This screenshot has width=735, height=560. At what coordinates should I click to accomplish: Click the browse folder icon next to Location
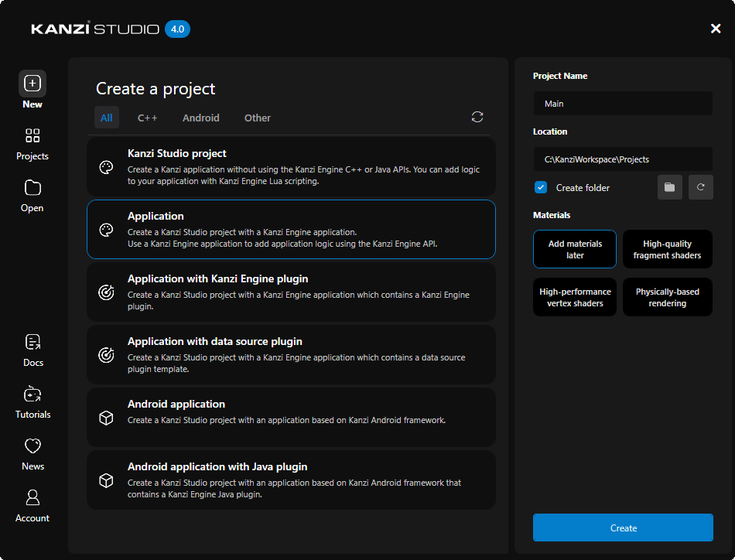669,186
